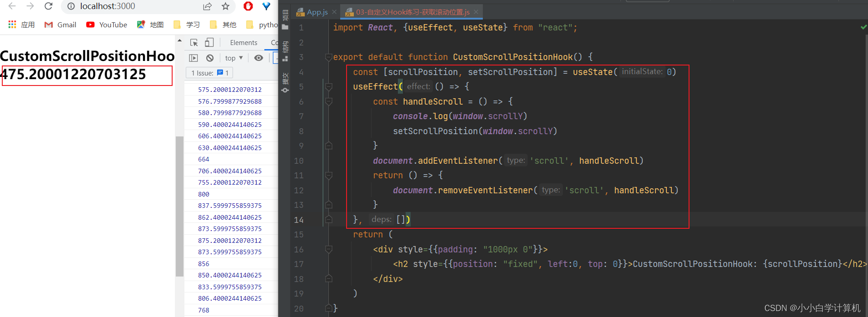The height and width of the screenshot is (317, 868).
Task: View site information for localhost:3000
Action: (71, 6)
